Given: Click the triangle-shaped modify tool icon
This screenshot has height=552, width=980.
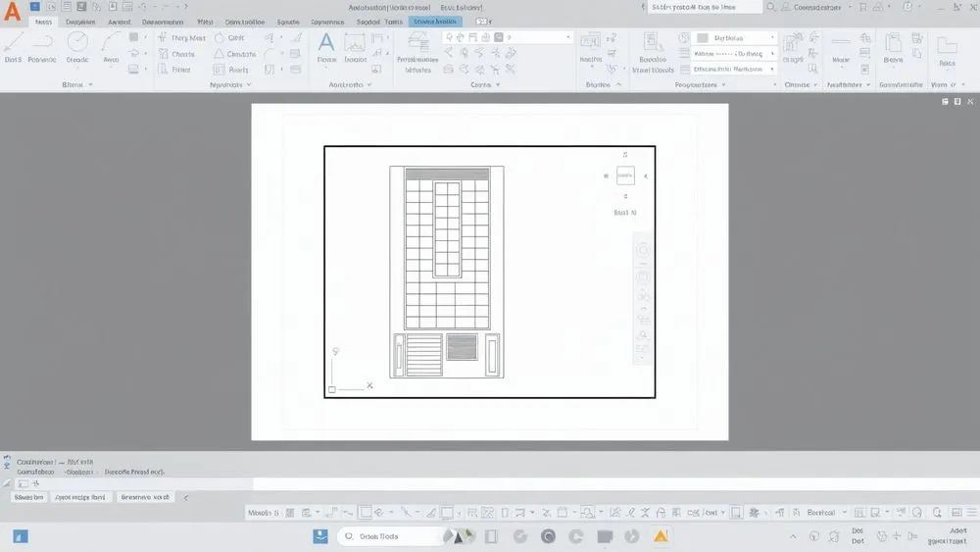Looking at the screenshot, I should [x=219, y=54].
